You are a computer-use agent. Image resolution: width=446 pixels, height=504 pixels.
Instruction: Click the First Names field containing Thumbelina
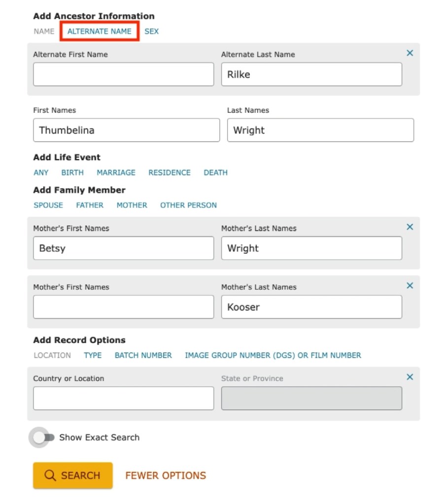(x=126, y=130)
